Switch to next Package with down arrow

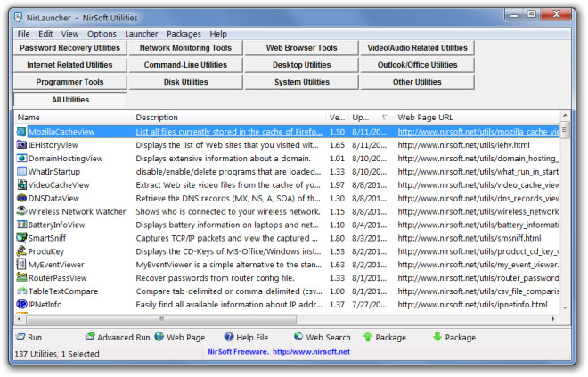(x=453, y=337)
